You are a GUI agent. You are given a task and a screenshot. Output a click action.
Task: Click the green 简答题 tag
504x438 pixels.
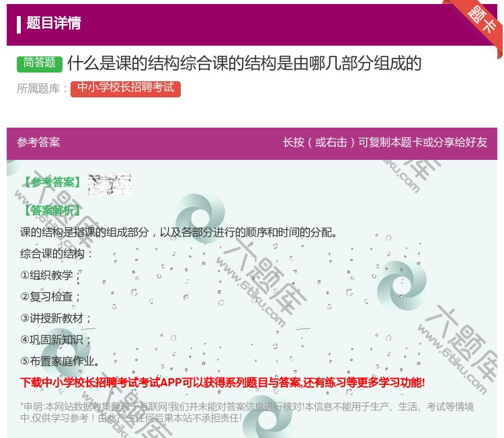(x=40, y=63)
